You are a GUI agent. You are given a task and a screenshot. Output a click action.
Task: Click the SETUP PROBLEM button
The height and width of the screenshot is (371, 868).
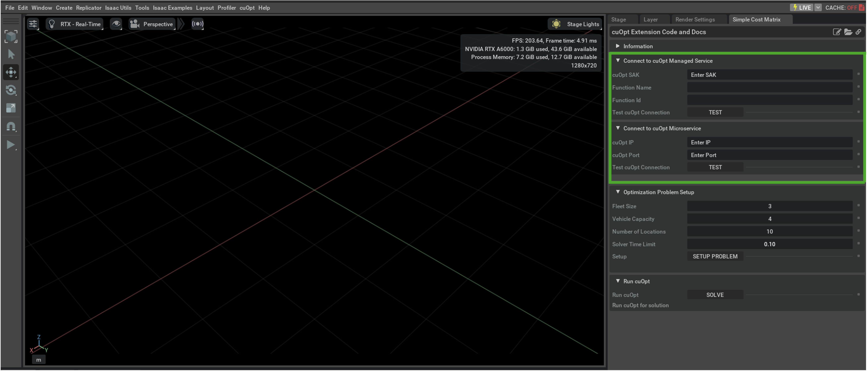tap(715, 256)
